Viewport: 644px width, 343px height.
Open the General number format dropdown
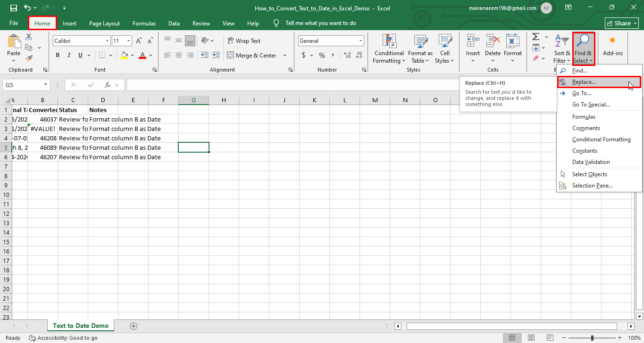pyautogui.click(x=360, y=41)
